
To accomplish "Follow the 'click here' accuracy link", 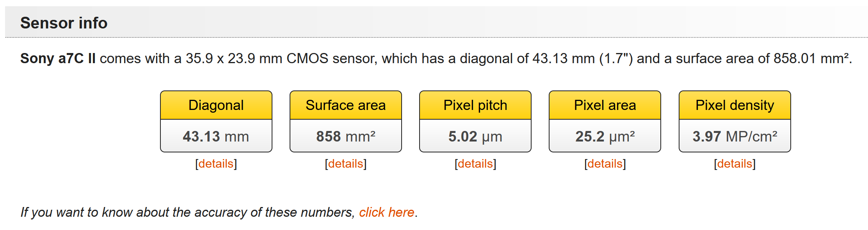I will click(386, 212).
